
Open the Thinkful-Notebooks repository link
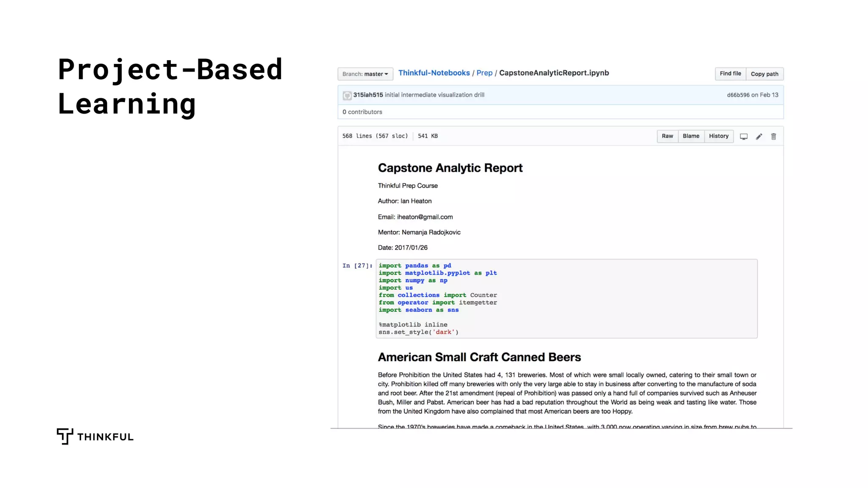click(434, 73)
